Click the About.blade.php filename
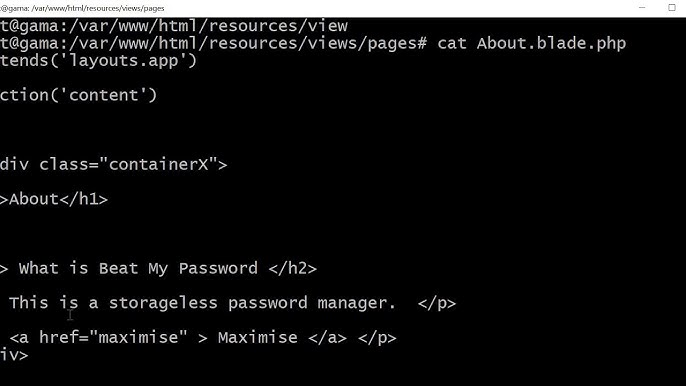The width and height of the screenshot is (686, 386). (x=551, y=43)
